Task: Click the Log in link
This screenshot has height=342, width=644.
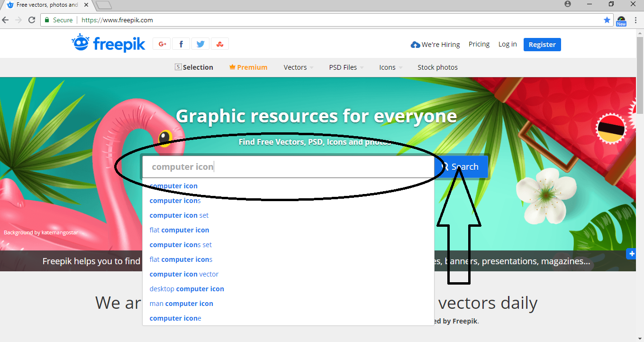Action: pyautogui.click(x=508, y=44)
